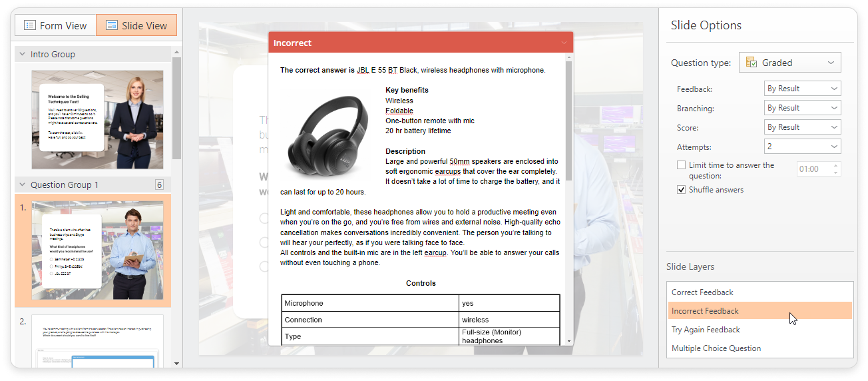Click the Incorrect popup header chevron icon
This screenshot has height=381, width=868.
pyautogui.click(x=564, y=43)
